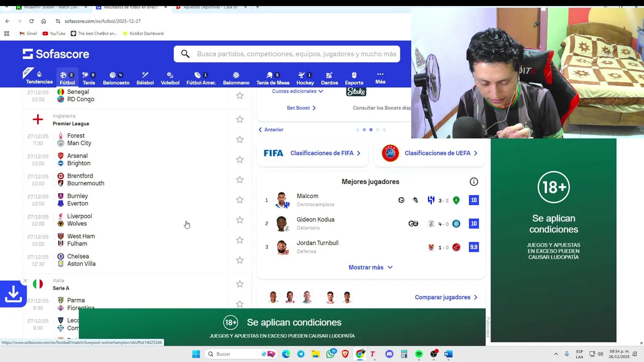644x362 pixels.
Task: Open the browser home page
Action: pos(43,21)
